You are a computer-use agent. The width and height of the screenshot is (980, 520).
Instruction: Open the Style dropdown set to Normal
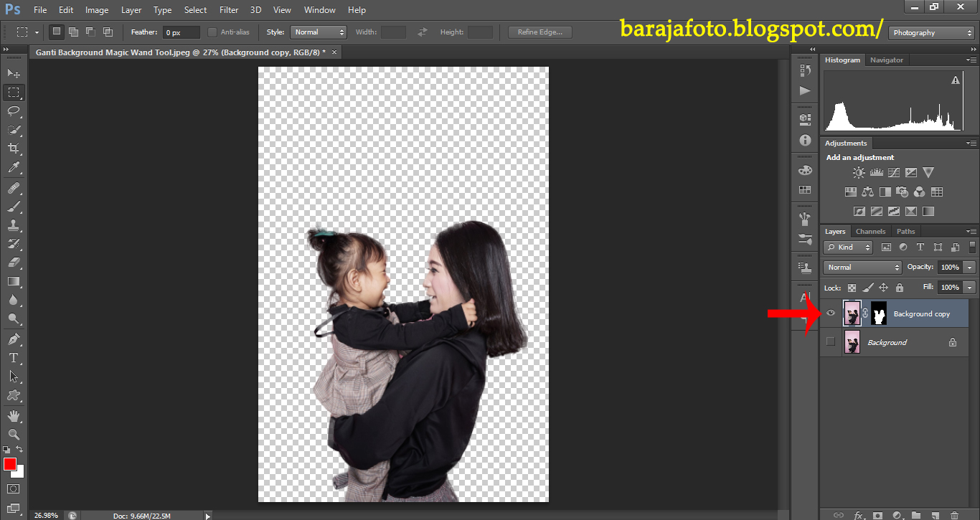319,32
